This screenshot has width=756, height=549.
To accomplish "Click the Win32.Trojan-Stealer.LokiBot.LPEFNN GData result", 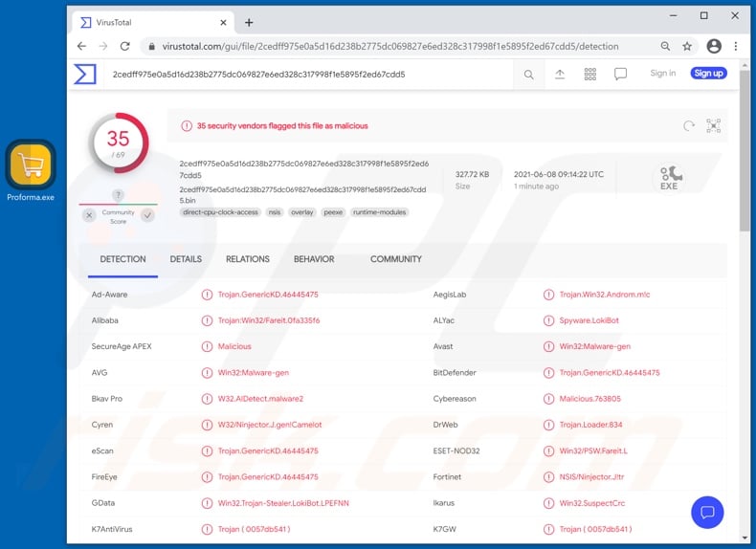I will [x=283, y=503].
